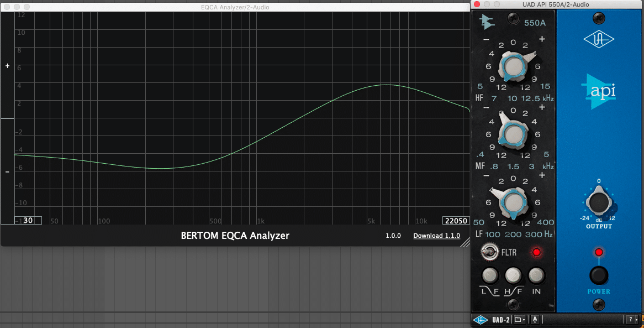Click the -24 label on OUTPUT knob
This screenshot has width=644, height=328.
coord(585,218)
